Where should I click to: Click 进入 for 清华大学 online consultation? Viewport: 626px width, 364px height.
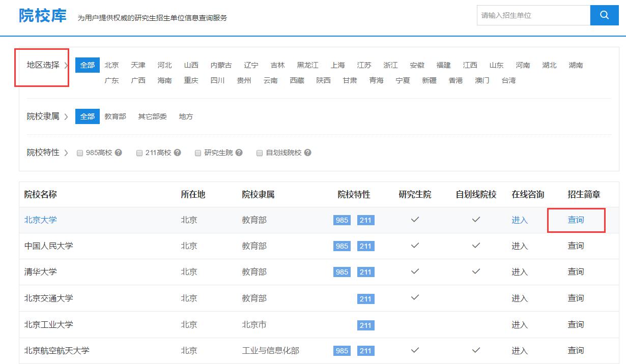point(520,272)
